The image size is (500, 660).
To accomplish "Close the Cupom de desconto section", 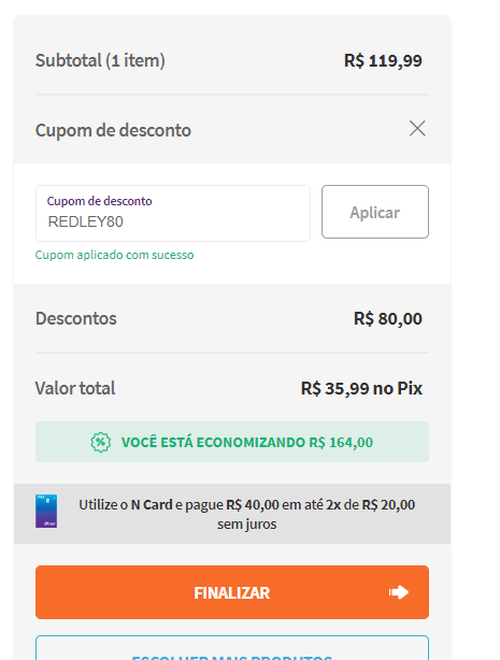I will click(417, 128).
